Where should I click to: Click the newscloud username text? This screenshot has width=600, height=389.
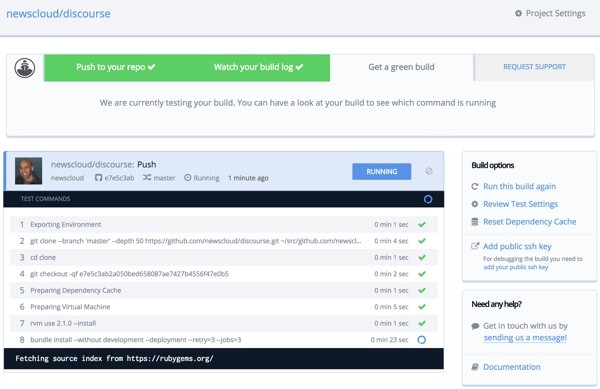(x=67, y=178)
